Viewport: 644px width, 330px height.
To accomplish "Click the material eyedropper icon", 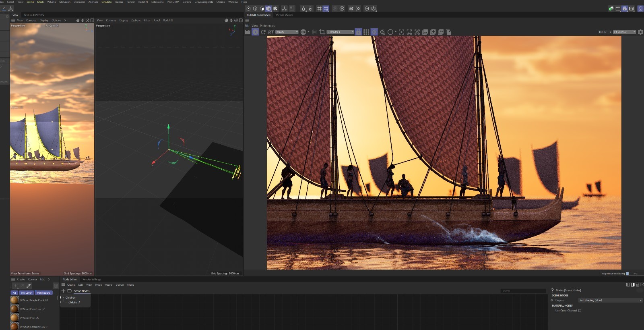I will [x=29, y=286].
